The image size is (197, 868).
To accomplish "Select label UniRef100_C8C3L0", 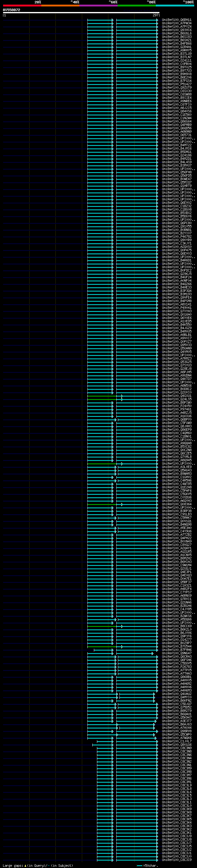I will (x=177, y=805).
